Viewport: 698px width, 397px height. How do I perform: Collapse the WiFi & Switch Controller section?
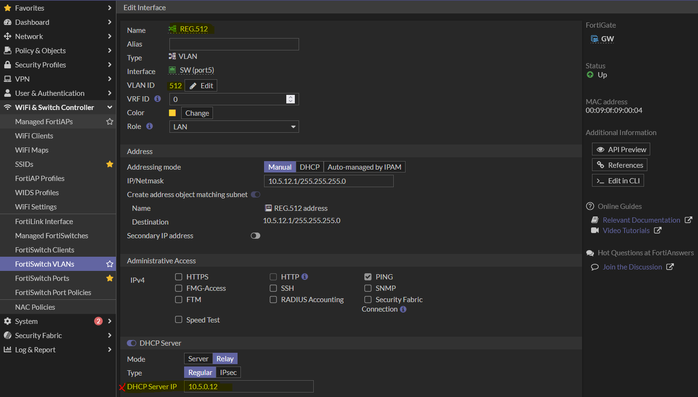(58, 107)
